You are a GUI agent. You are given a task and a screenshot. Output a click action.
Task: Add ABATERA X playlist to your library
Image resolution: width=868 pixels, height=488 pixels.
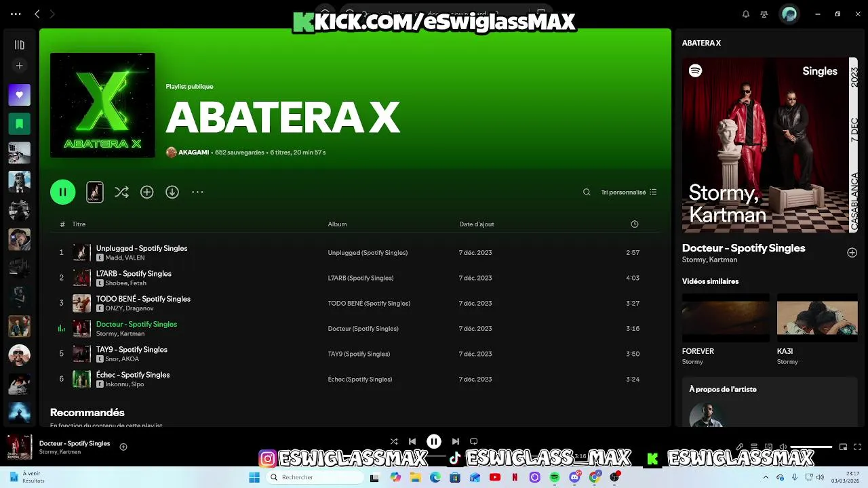146,192
